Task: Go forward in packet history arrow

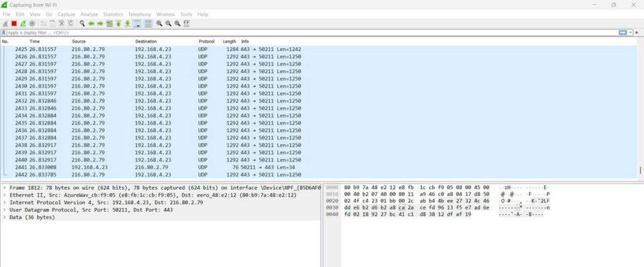Action: pos(100,23)
